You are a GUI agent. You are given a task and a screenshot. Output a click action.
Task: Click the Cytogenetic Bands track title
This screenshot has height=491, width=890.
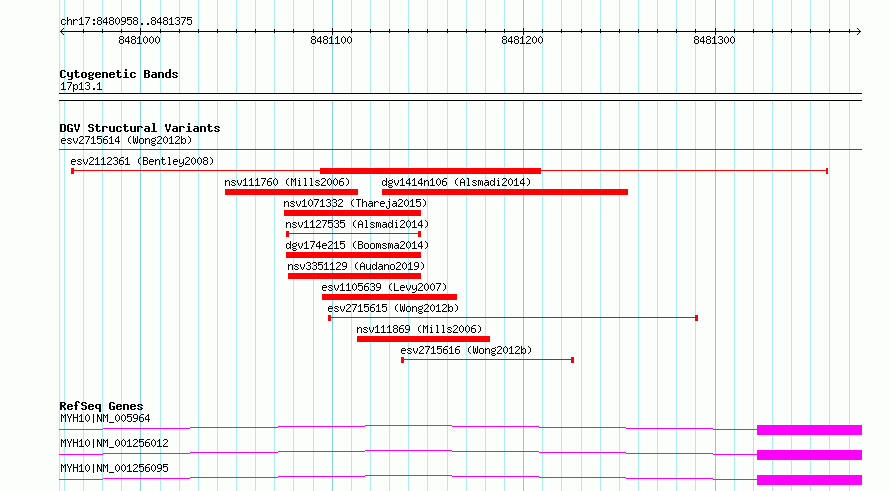(x=119, y=74)
